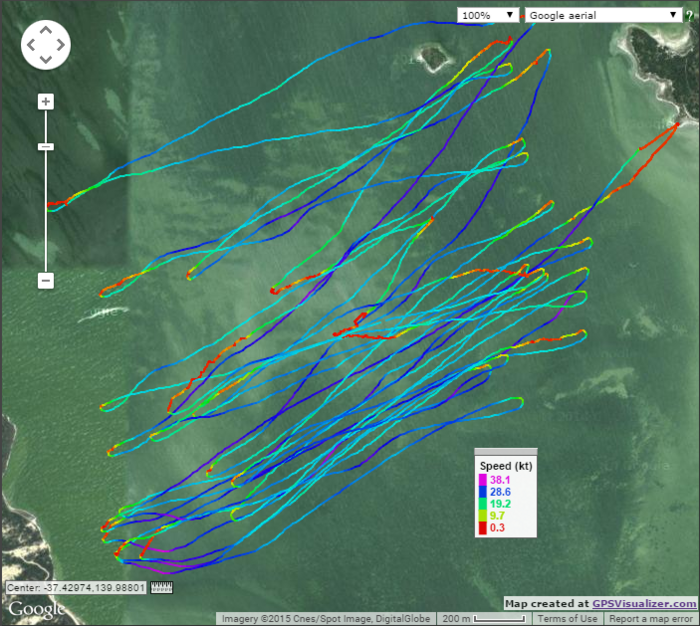Image resolution: width=700 pixels, height=626 pixels.
Task: Click the red 0.3 speed legend swatch
Action: pos(483,529)
